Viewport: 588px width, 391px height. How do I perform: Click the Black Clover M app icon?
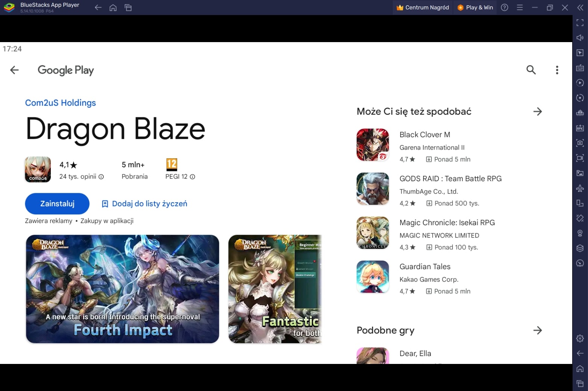373,145
